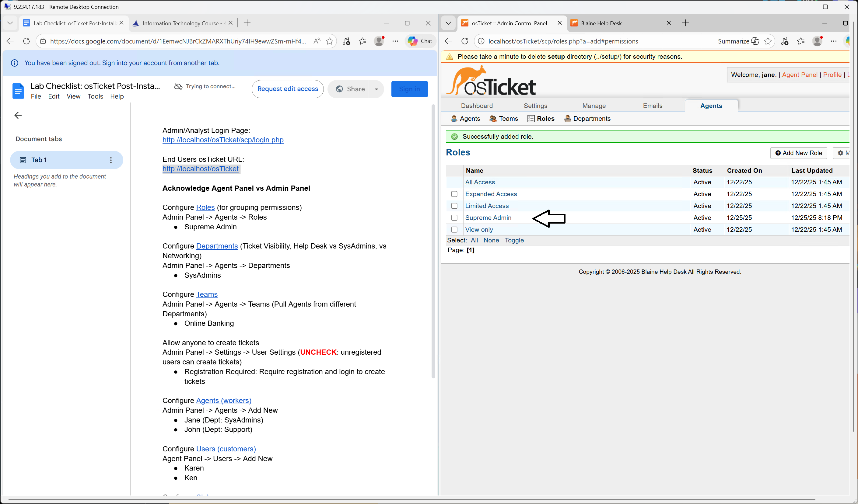Open the tab list chevron in left browser

(x=10, y=23)
